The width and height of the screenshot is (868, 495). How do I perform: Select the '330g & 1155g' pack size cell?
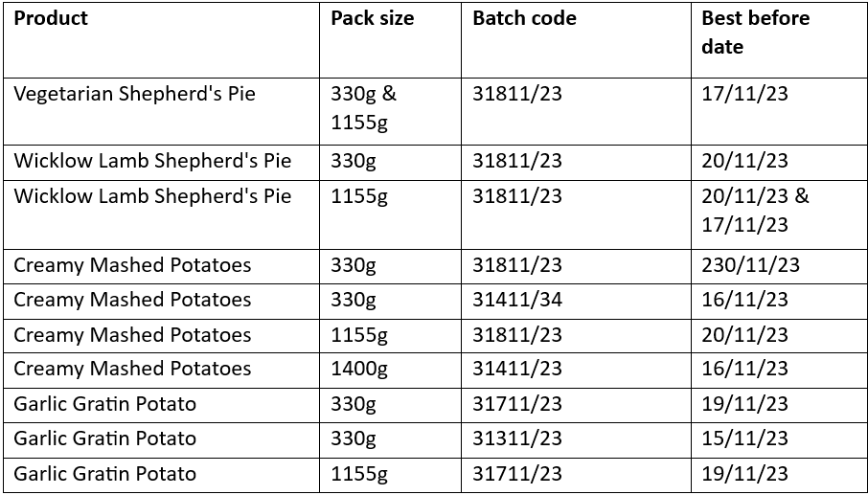(x=363, y=108)
